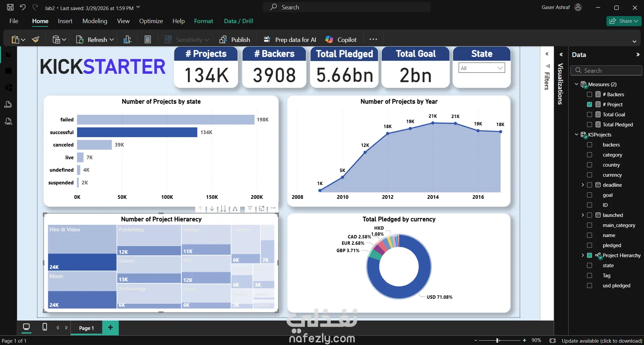Click the zoom out minus button

(x=476, y=340)
